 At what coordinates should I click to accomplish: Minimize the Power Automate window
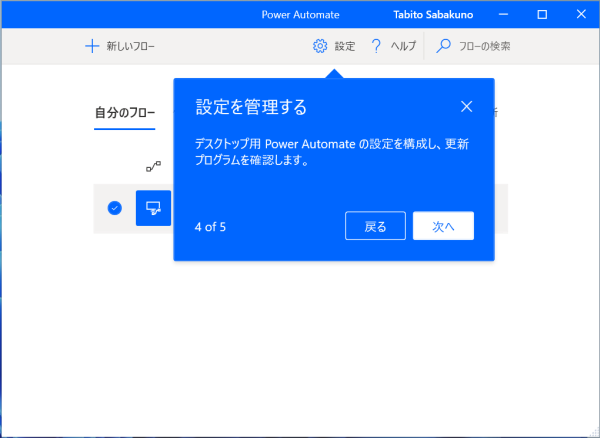[504, 15]
